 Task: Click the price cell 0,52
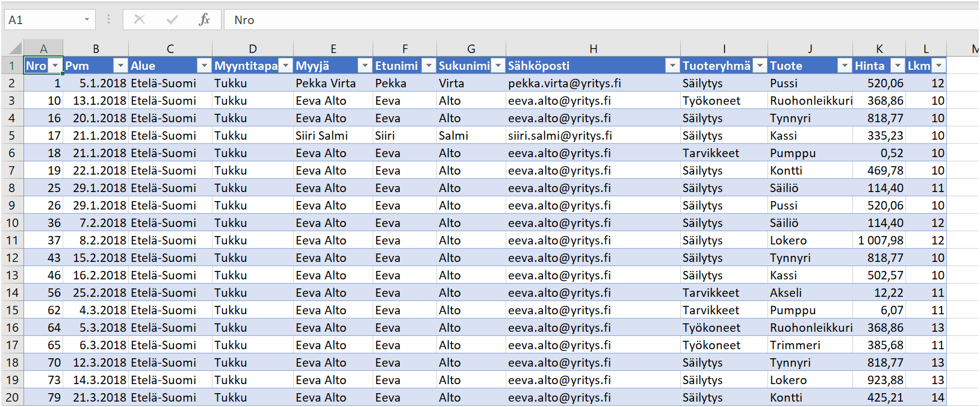[x=879, y=153]
